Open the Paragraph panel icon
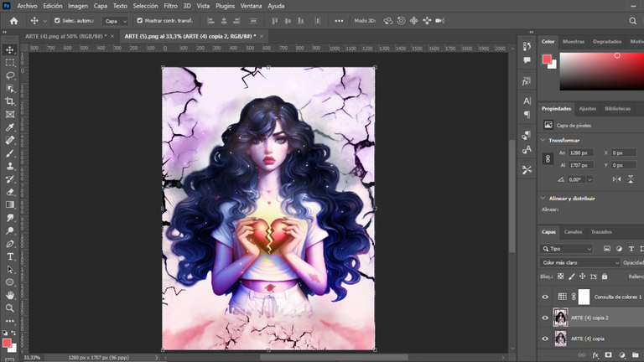This screenshot has height=362, width=644. (x=527, y=115)
